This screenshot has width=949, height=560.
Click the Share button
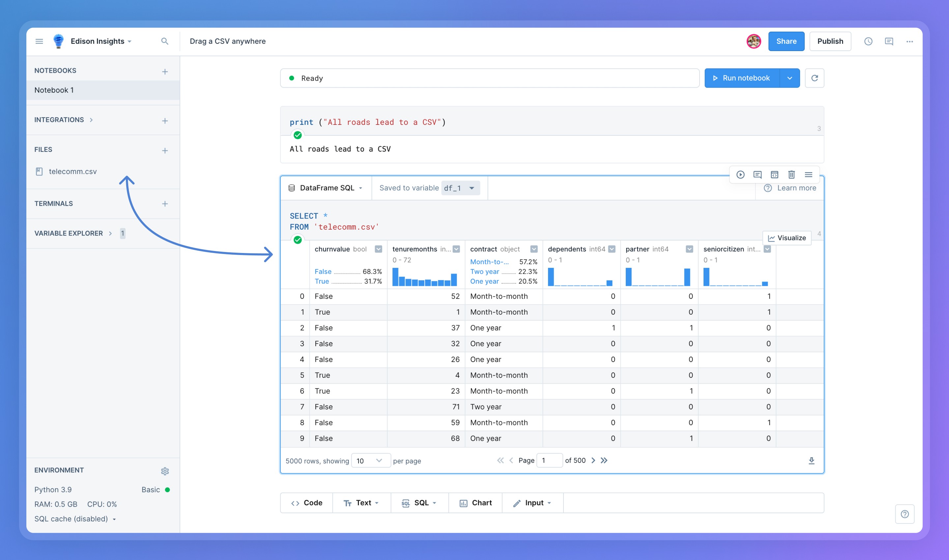coord(786,41)
